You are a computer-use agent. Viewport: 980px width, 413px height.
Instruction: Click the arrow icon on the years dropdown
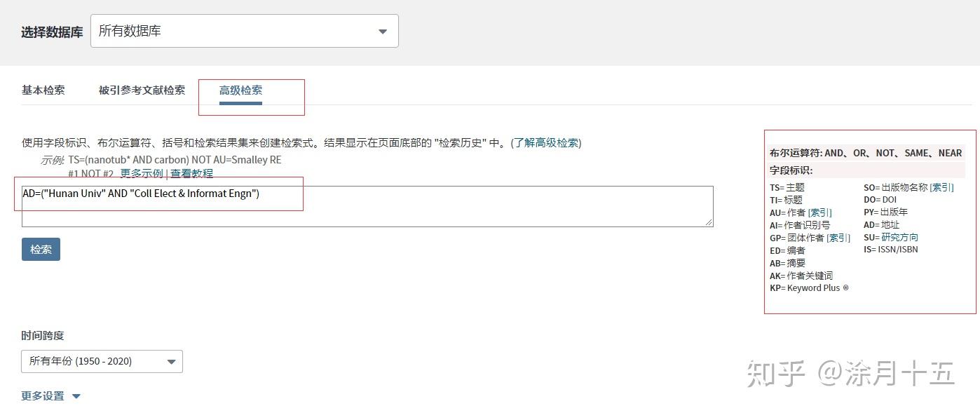tap(170, 361)
